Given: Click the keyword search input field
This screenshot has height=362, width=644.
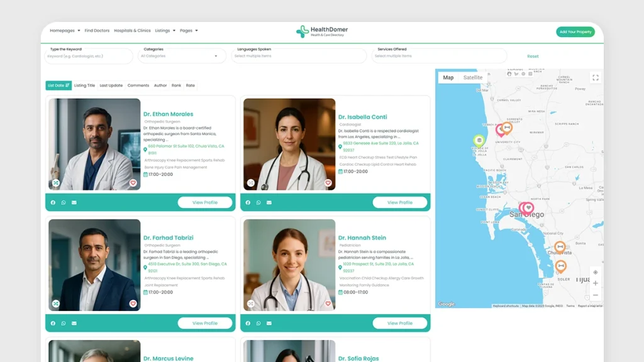Looking at the screenshot, I should [88, 56].
